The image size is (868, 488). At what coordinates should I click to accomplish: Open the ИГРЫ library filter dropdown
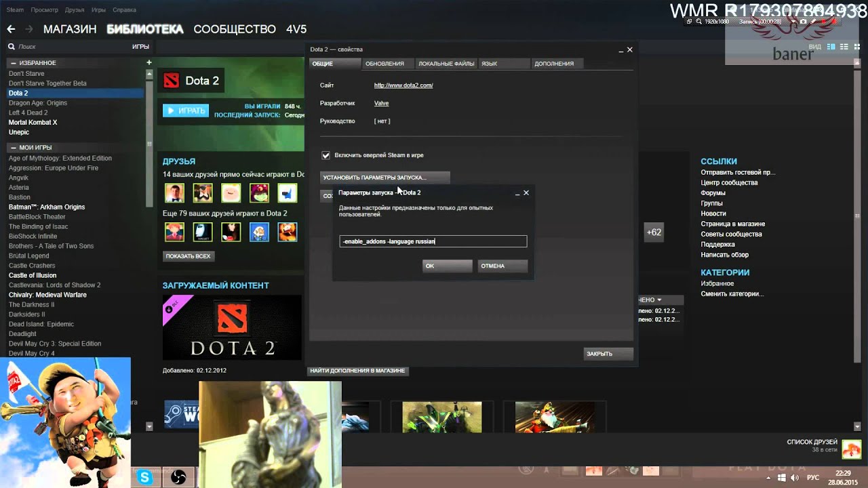click(x=140, y=47)
